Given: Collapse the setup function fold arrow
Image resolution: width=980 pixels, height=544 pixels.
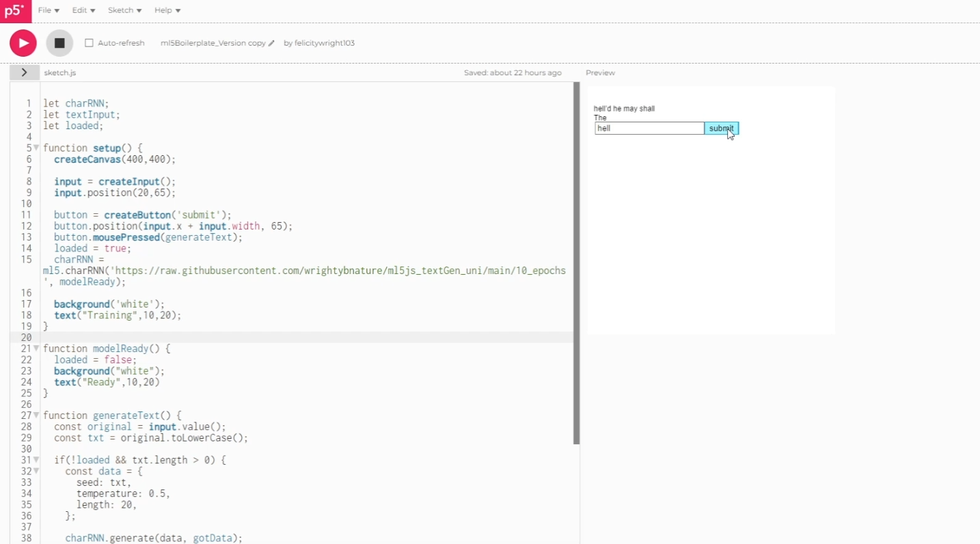Looking at the screenshot, I should click(x=36, y=148).
